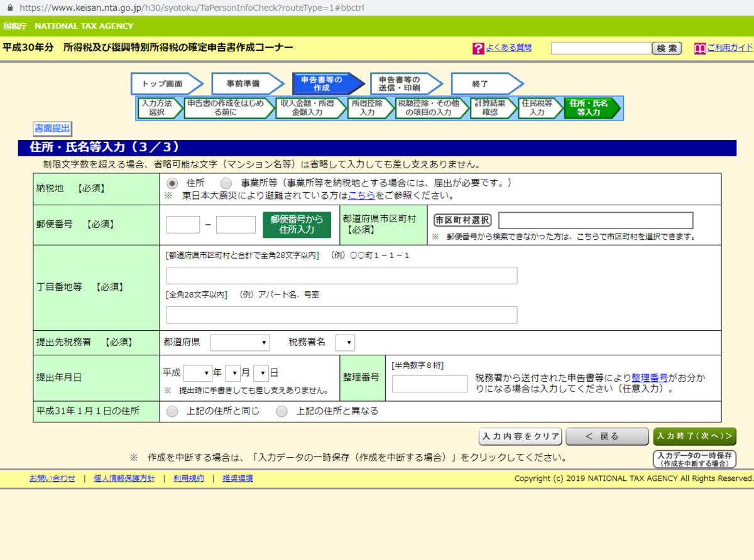
Task: Select the 住所 radio button
Action: click(x=172, y=183)
